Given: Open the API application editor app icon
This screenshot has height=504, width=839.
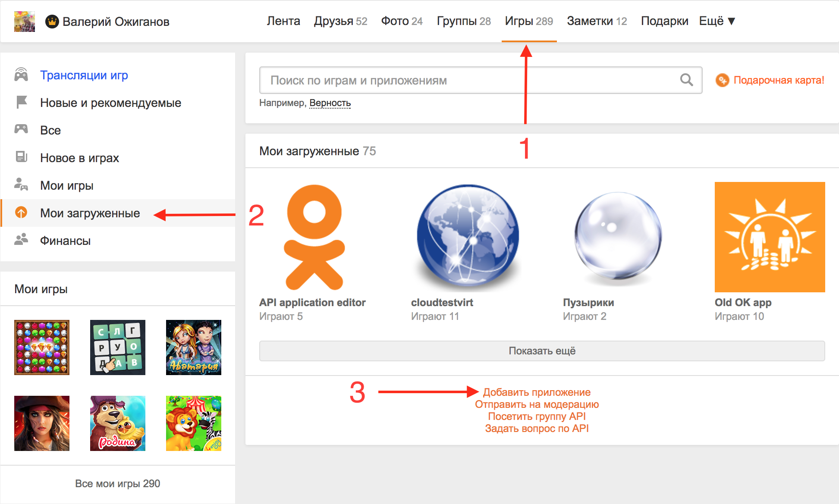Looking at the screenshot, I should (314, 237).
